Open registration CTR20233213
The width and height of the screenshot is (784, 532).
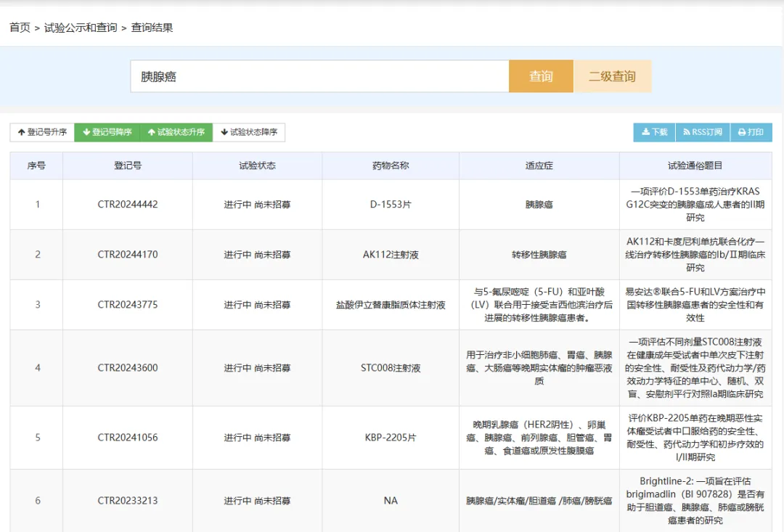click(x=128, y=501)
